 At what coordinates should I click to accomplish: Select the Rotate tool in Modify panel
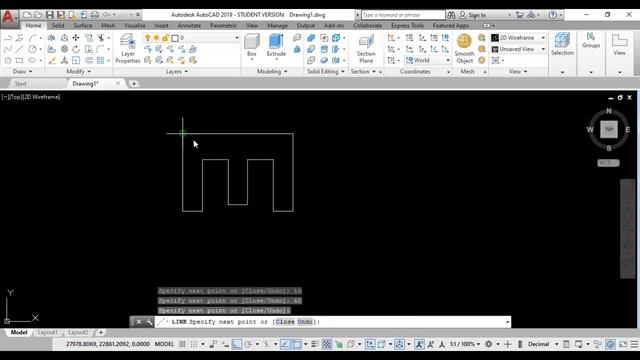[x=76, y=49]
